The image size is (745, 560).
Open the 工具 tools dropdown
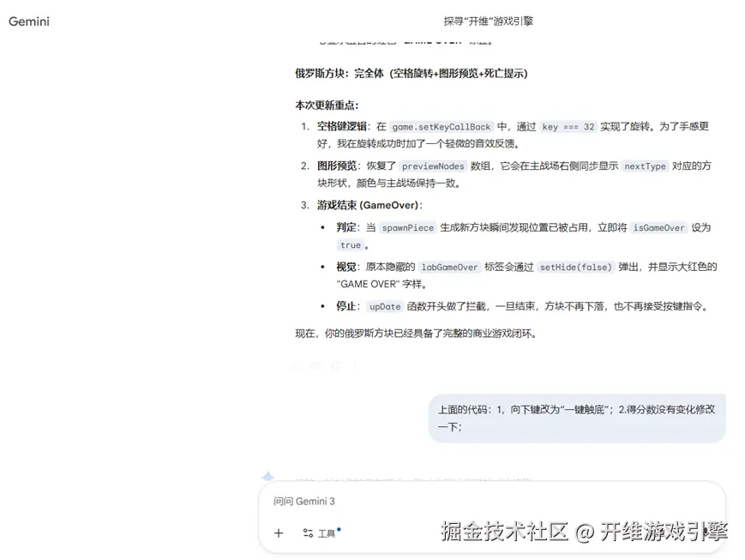tap(327, 533)
